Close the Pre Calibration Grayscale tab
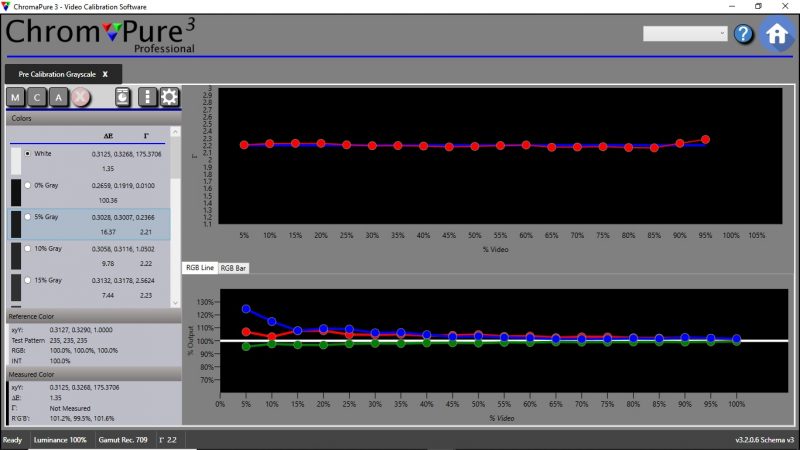 coord(105,74)
